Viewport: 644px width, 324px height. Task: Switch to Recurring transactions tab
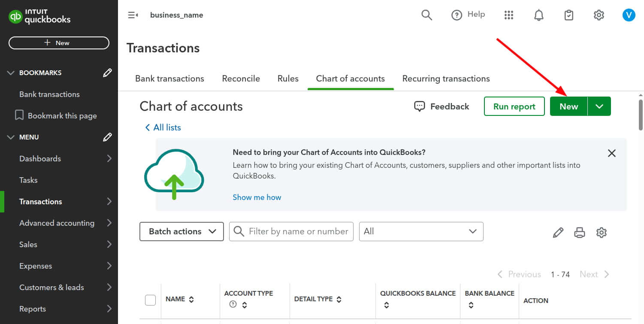[x=446, y=79]
